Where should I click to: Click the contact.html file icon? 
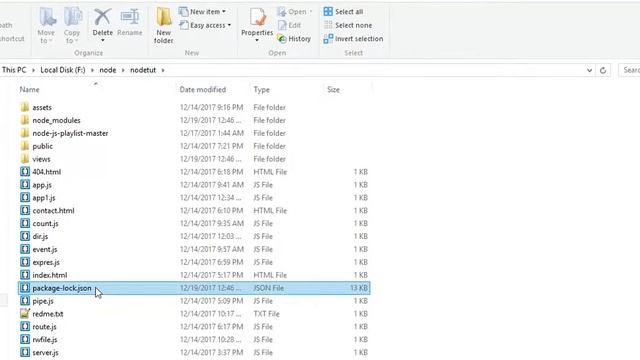click(x=25, y=211)
